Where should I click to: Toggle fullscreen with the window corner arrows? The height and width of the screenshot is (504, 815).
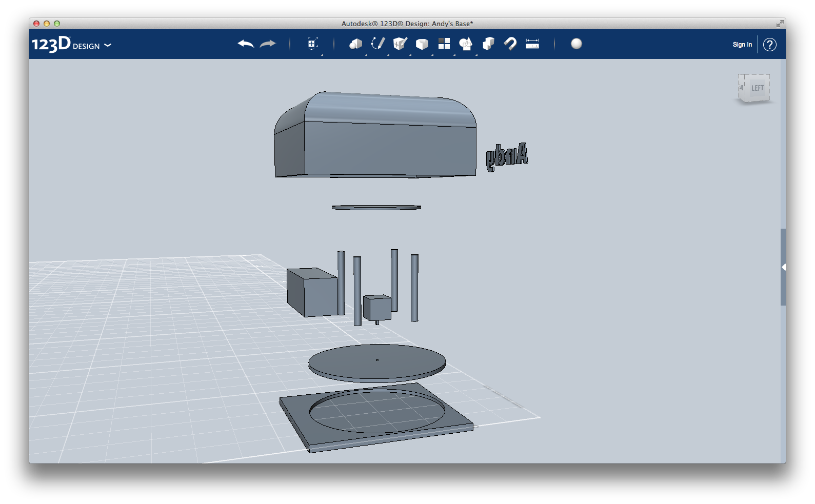780,24
